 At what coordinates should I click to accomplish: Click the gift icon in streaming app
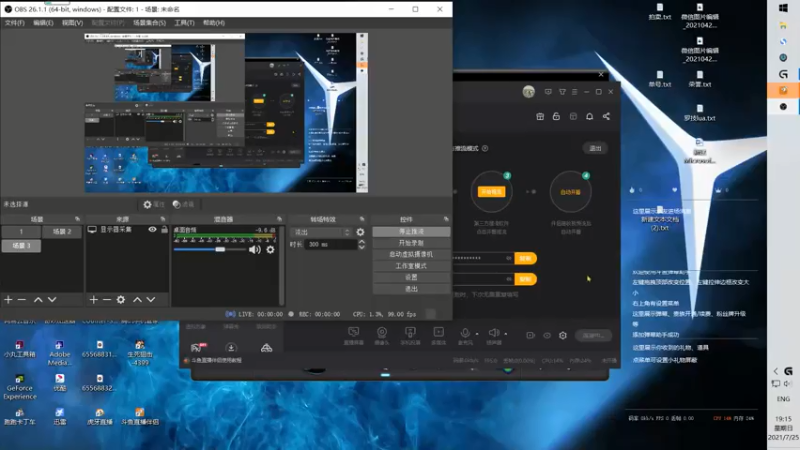(x=540, y=116)
